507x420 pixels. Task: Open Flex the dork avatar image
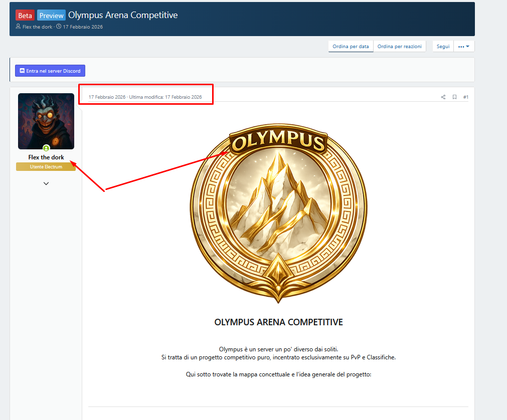tap(46, 121)
